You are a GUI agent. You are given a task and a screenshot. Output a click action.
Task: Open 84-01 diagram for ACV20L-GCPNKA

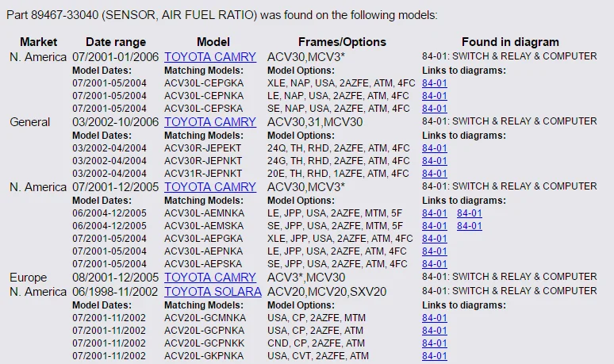tap(434, 331)
